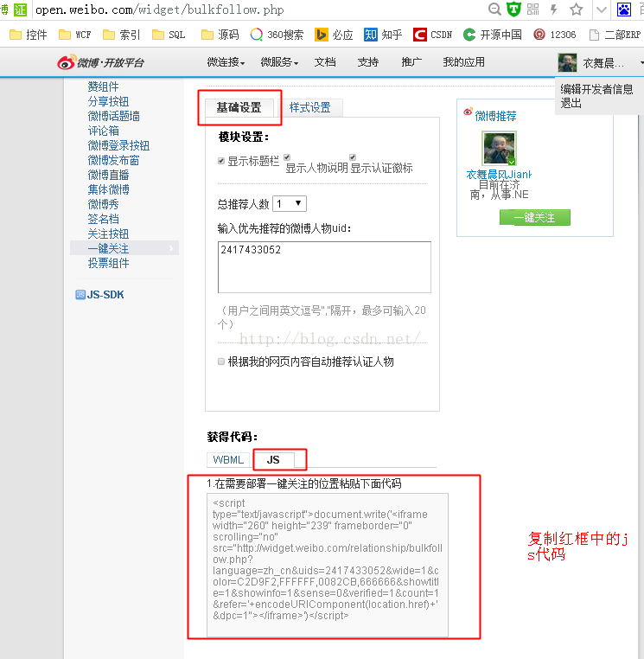This screenshot has width=644, height=659.
Task: Open the 文档 menu item
Action: (325, 62)
